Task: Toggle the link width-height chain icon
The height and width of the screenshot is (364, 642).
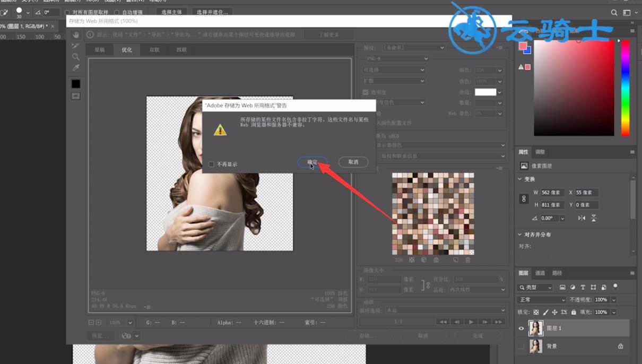Action: [x=524, y=199]
